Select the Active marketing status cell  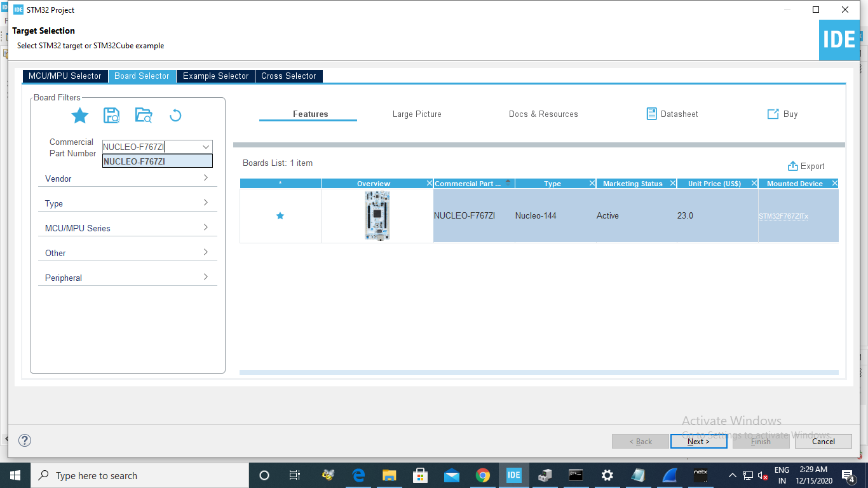pyautogui.click(x=637, y=215)
